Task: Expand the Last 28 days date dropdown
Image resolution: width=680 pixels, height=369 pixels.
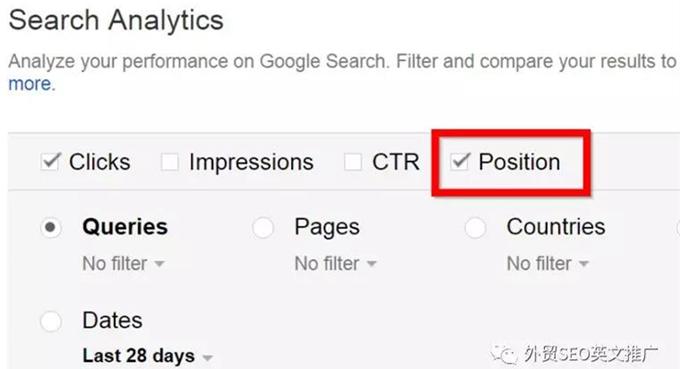Action: [x=147, y=356]
